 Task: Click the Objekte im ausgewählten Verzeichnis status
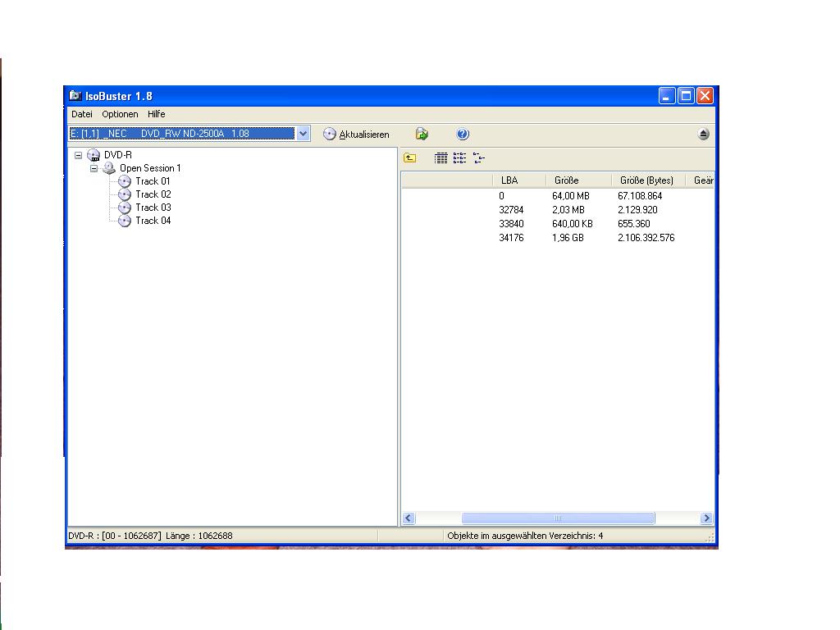525,536
